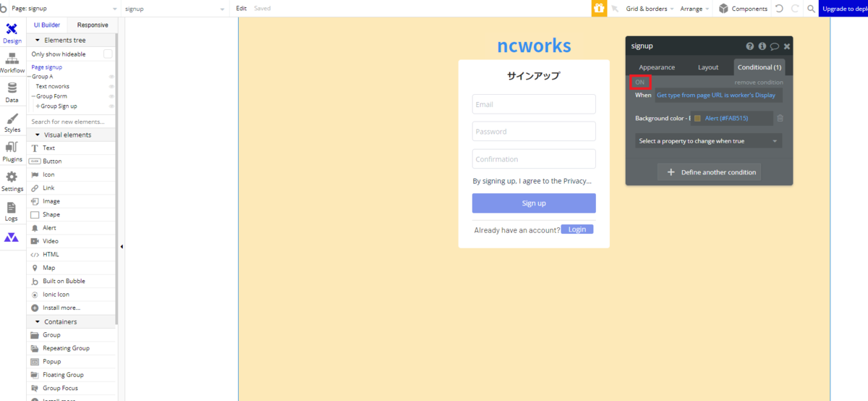
Task: Pick the HTML visual element
Action: pos(71,255)
